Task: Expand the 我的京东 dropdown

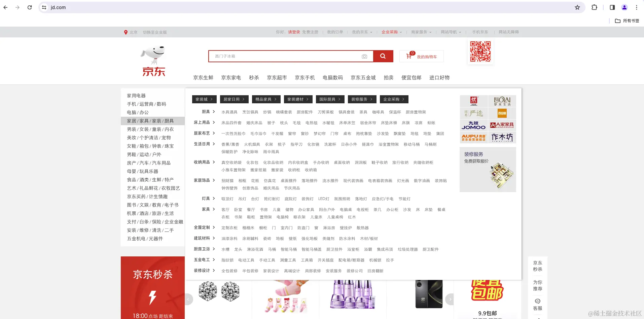Action: coord(362,32)
